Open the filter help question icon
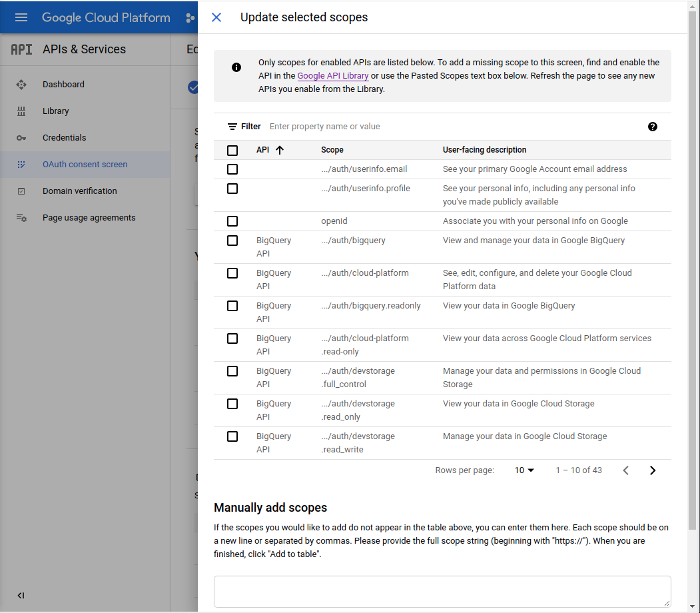 coord(652,127)
